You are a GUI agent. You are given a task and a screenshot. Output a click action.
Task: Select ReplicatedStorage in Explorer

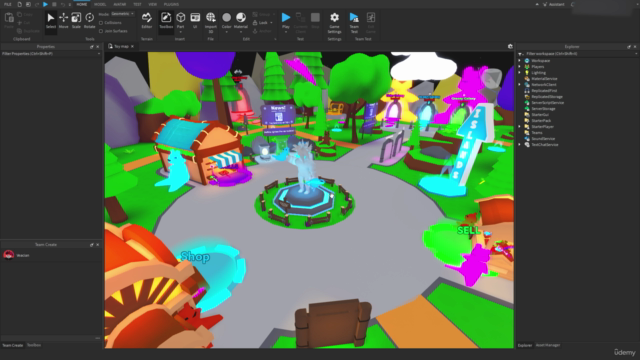[x=547, y=97]
